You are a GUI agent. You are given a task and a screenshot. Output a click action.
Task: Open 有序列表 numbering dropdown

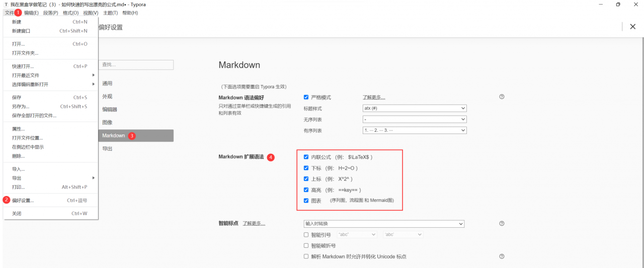[x=415, y=130]
